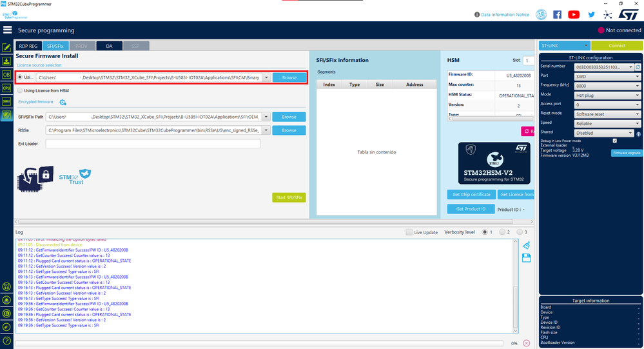The width and height of the screenshot is (644, 349).
Task: Open the hamburger main menu
Action: pyautogui.click(x=7, y=30)
